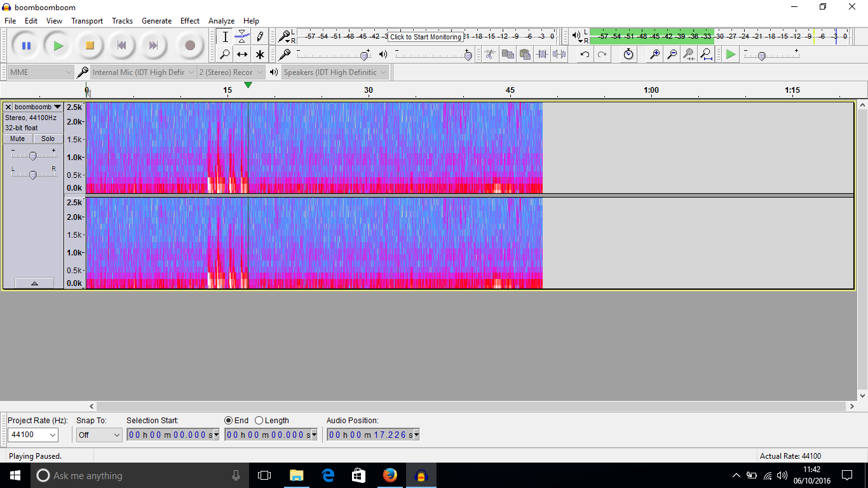Open the Speakers playback device dropdown

[x=335, y=72]
